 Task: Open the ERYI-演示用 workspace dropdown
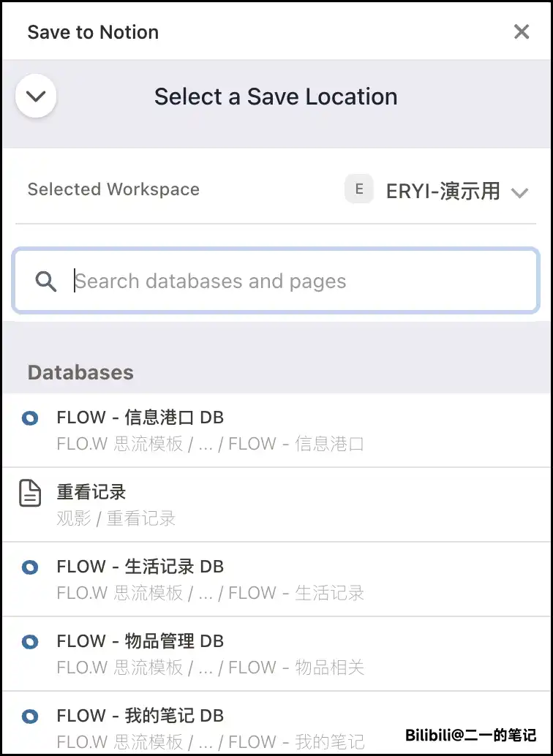pyautogui.click(x=443, y=191)
